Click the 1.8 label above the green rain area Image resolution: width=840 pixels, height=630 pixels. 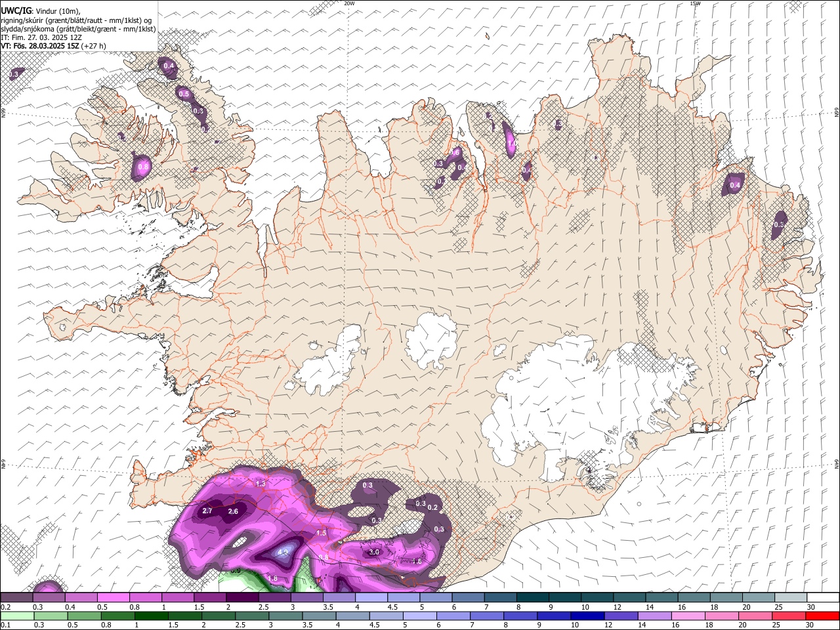click(273, 578)
